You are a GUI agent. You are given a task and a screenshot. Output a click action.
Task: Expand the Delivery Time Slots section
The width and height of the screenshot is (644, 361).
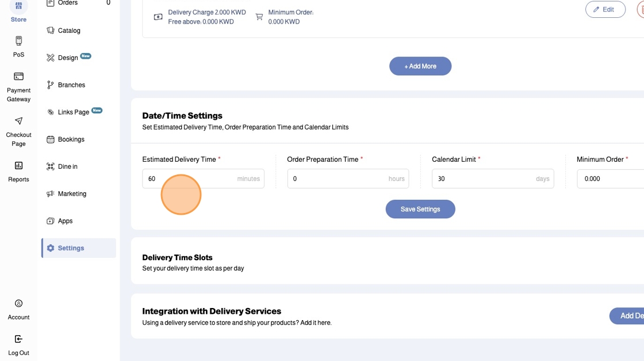tap(177, 257)
